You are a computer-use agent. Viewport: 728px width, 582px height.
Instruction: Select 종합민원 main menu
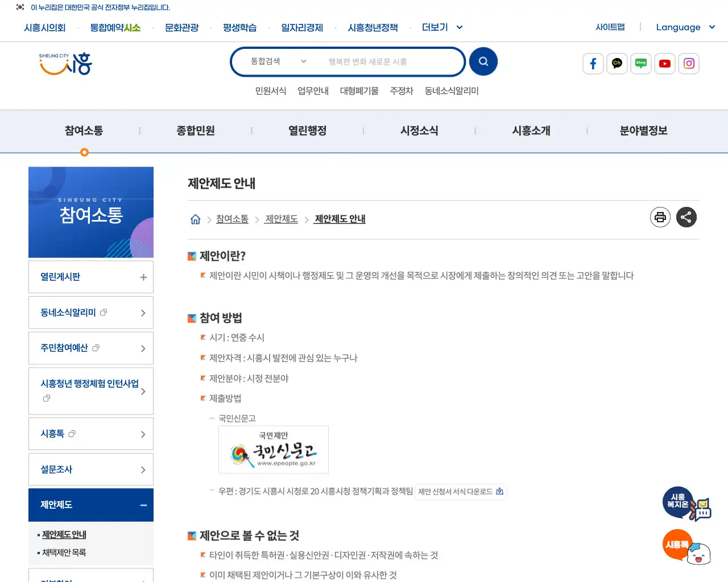[x=196, y=131]
